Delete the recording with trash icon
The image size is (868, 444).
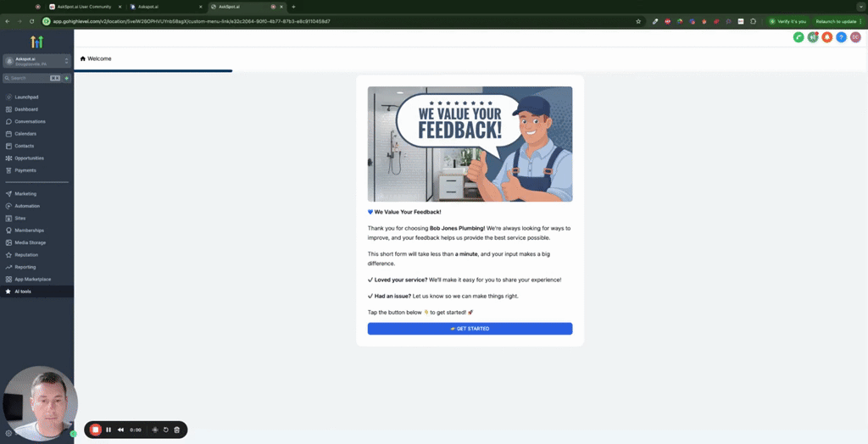[x=177, y=430]
